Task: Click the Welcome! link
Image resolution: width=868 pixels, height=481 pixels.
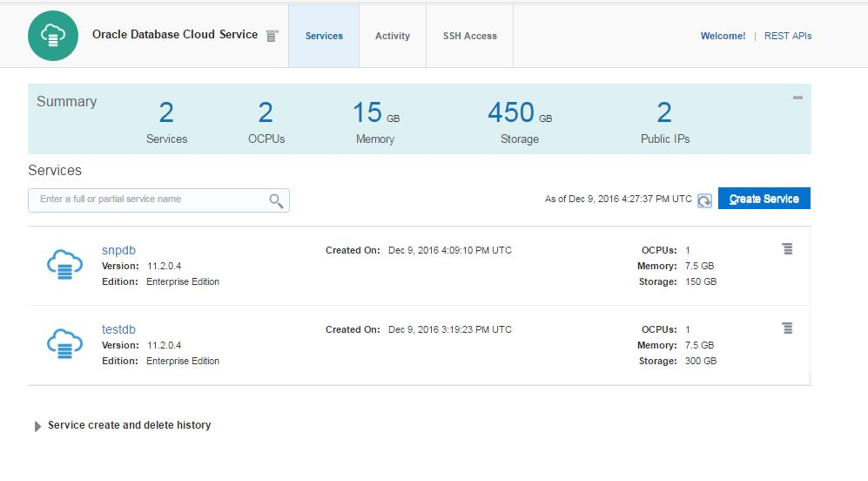Action: (723, 36)
